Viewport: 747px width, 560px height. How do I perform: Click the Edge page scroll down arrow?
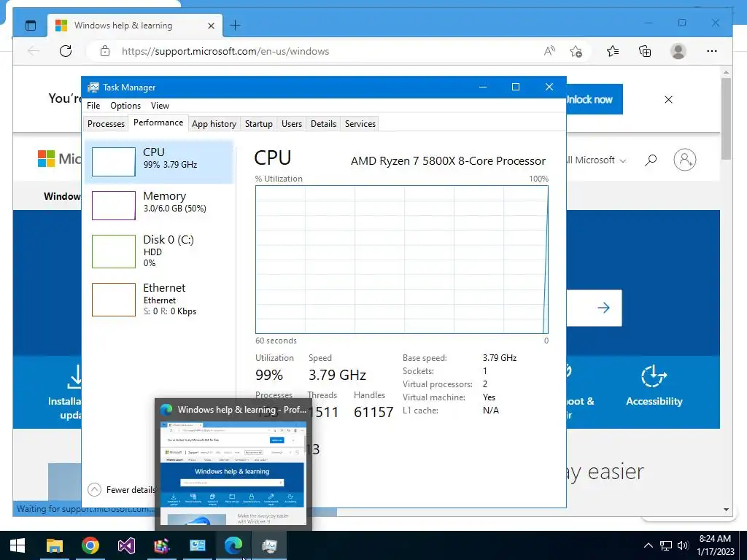(726, 510)
